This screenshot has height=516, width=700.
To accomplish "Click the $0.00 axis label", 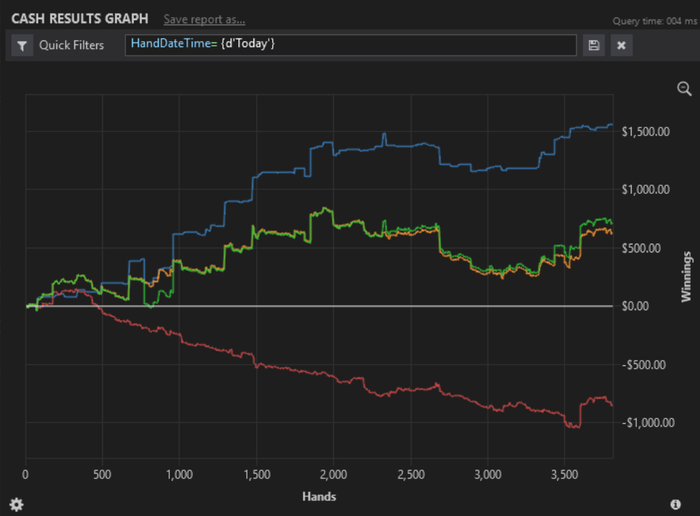I will (x=635, y=306).
